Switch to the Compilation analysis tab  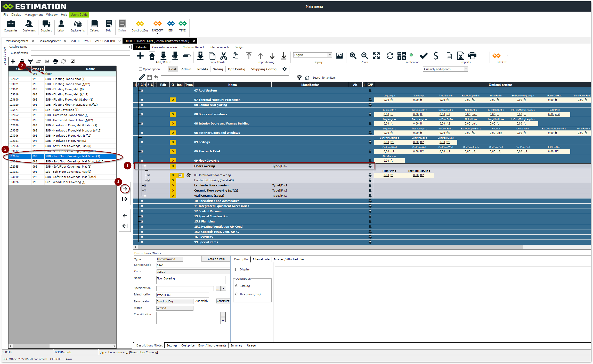point(165,47)
